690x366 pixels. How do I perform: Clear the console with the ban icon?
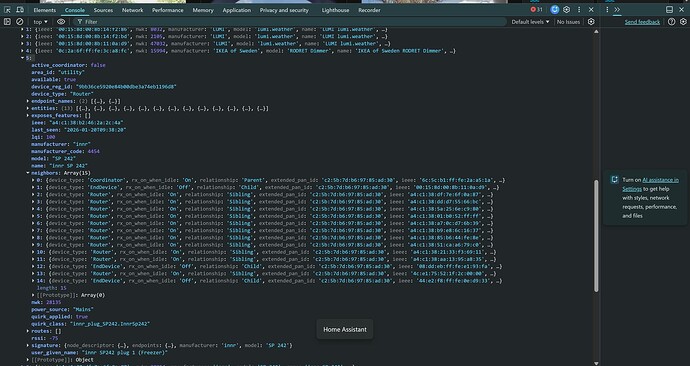click(x=19, y=22)
